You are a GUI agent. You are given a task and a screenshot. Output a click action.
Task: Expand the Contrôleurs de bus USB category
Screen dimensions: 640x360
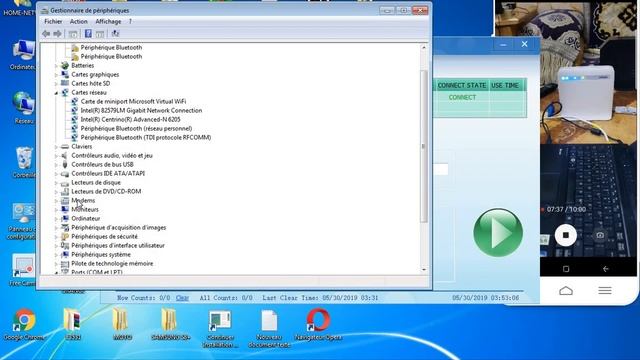[x=56, y=164]
